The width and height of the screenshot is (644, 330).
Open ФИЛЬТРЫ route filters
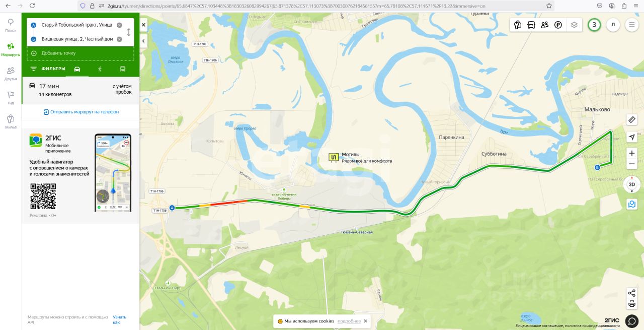coord(48,69)
